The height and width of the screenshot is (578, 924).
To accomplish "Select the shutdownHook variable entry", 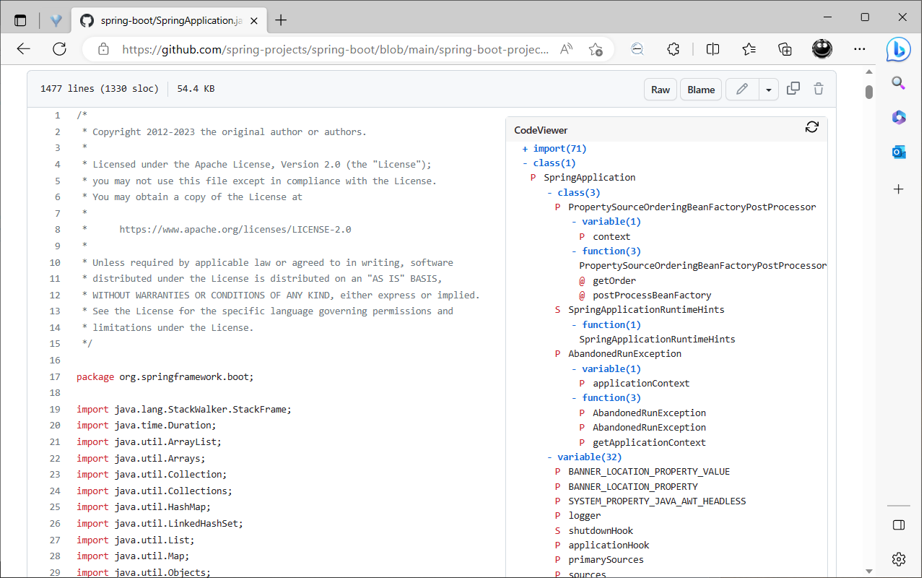I will (x=601, y=530).
